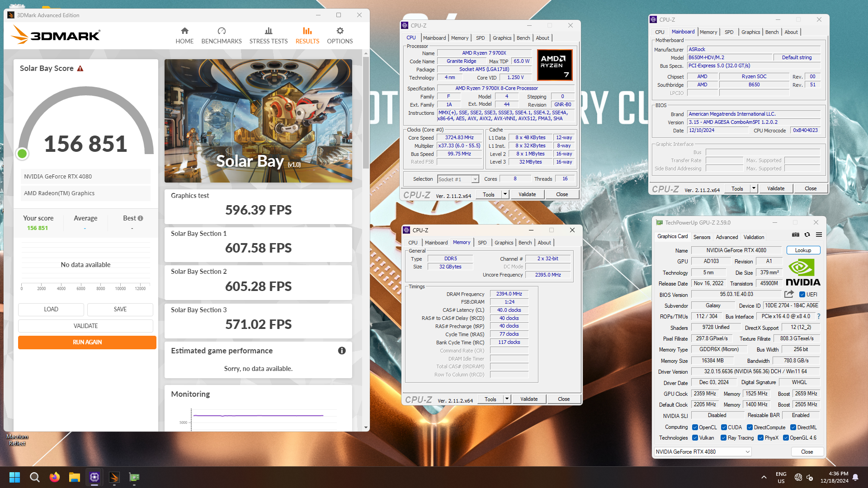Click the Bus Interface question mark
The width and height of the screenshot is (868, 488).
click(818, 316)
